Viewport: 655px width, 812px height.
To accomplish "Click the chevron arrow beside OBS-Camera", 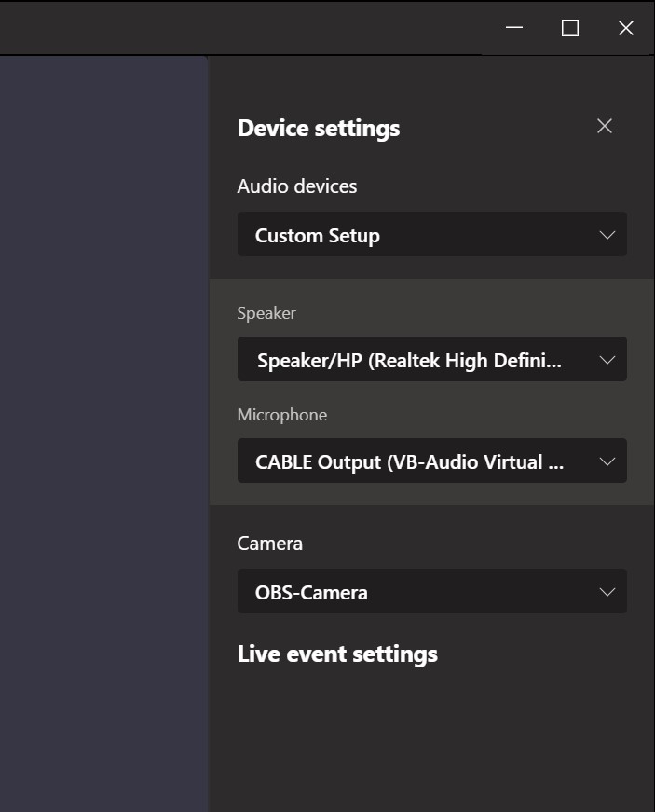I will [607, 592].
